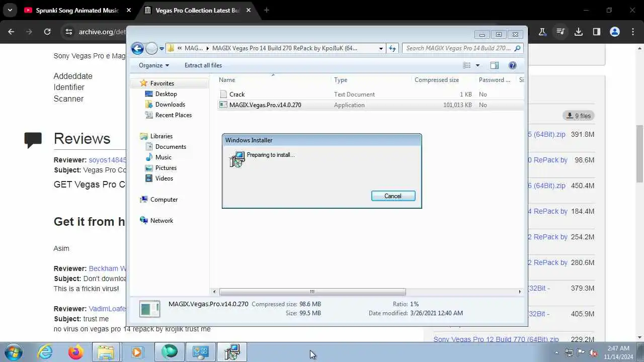Click the muted volume tray icon

point(593,352)
